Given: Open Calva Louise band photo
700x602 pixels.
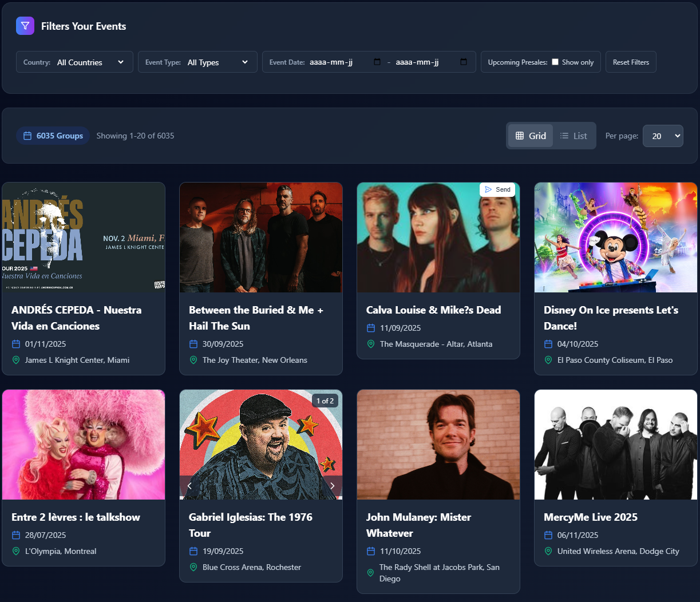Looking at the screenshot, I should pos(438,237).
